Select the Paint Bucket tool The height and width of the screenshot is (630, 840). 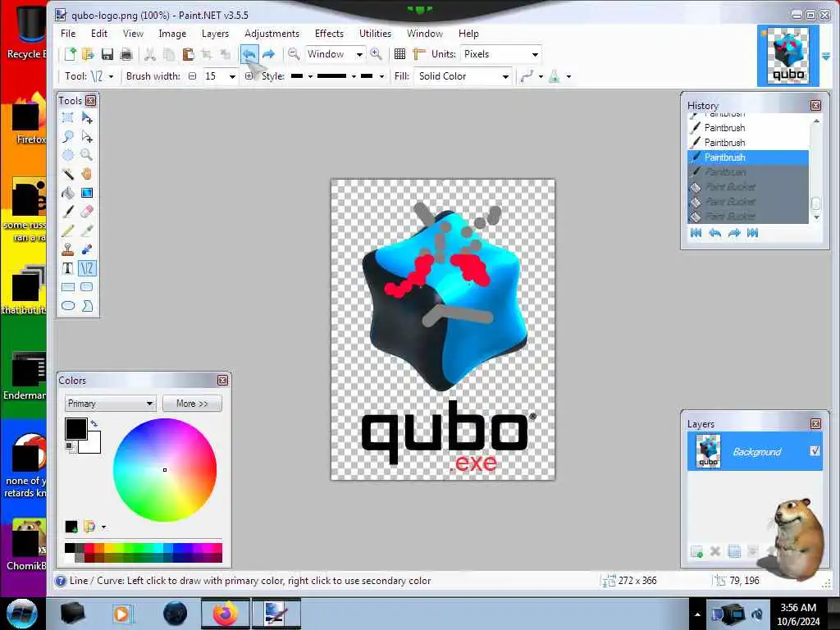(67, 192)
